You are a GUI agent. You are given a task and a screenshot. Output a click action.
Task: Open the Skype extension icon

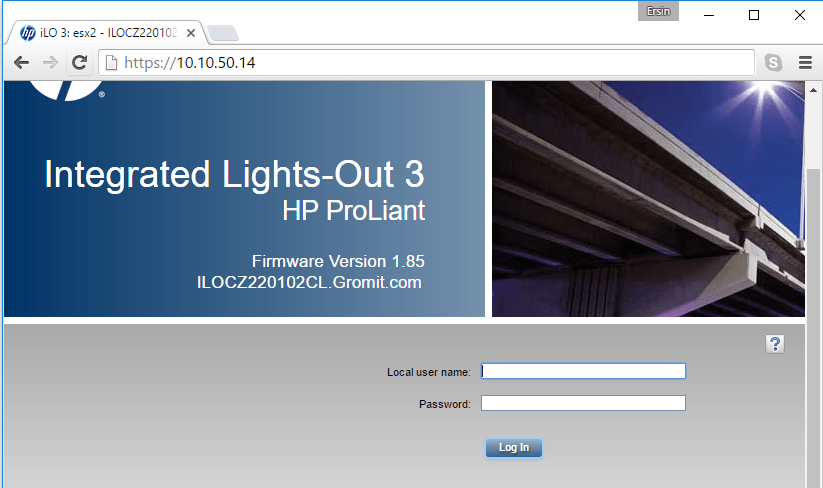[773, 62]
